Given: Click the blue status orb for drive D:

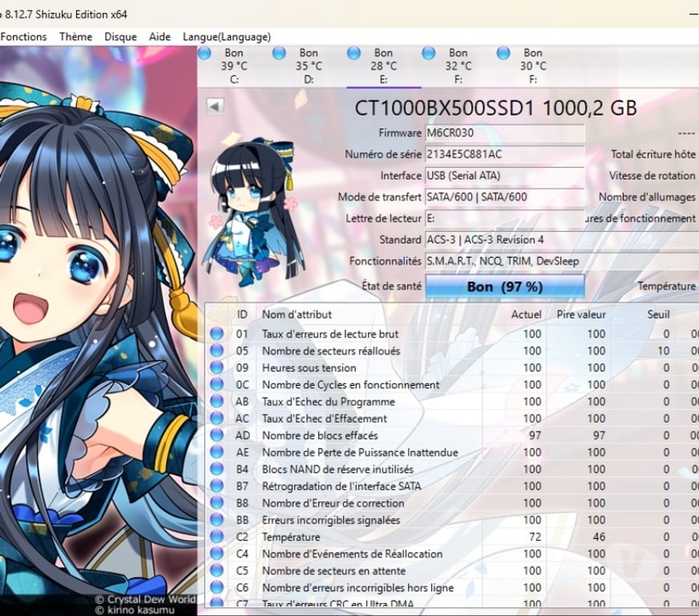Looking at the screenshot, I should (279, 53).
